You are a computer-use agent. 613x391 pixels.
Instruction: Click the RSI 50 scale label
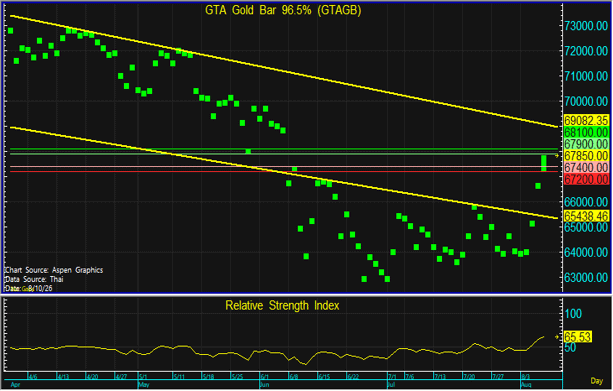coord(570,347)
